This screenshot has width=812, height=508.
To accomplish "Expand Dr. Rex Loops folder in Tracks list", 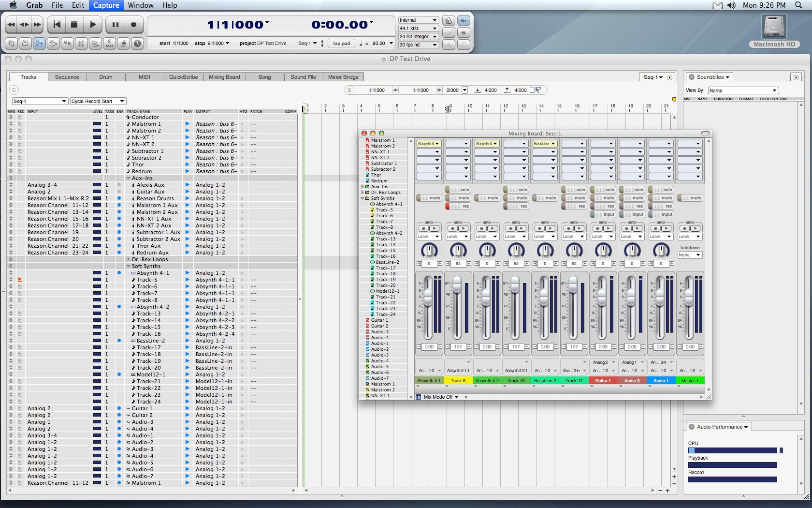I will coord(129,259).
